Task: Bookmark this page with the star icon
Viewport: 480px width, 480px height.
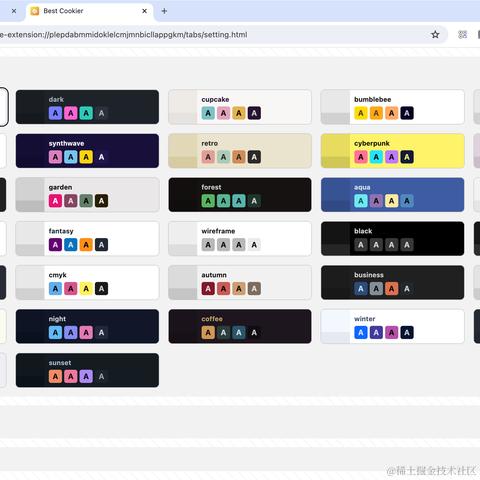Action: click(x=435, y=34)
